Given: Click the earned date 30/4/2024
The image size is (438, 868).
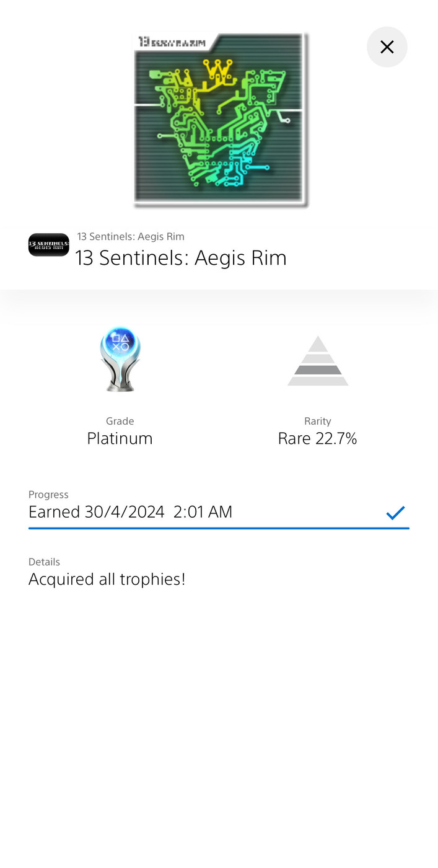Looking at the screenshot, I should 125,512.
